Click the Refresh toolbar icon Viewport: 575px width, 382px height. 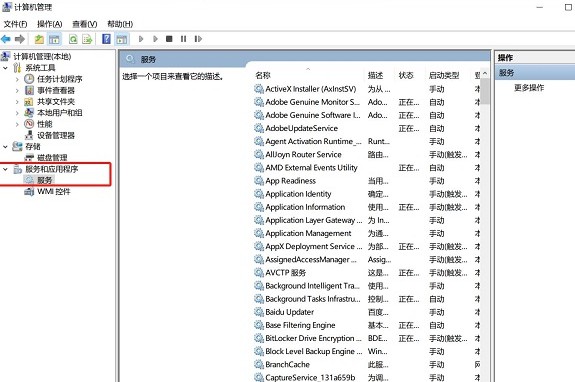click(73, 39)
